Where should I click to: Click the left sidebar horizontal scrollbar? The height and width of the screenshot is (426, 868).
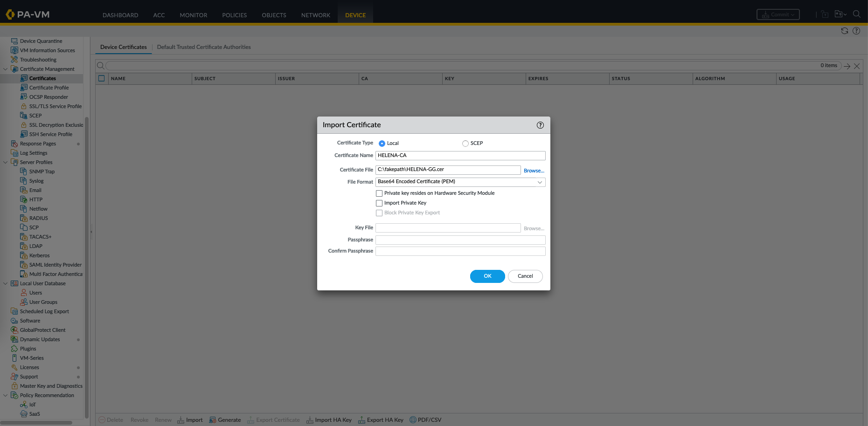36,423
